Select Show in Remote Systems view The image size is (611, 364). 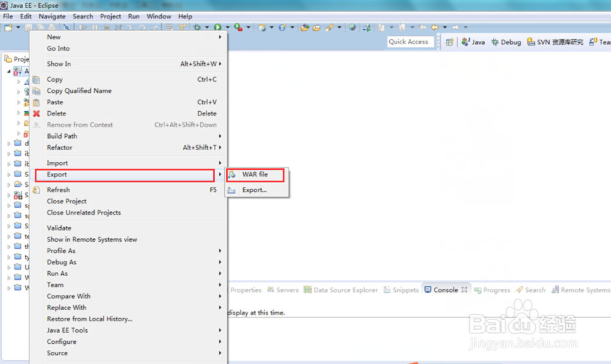pos(128,239)
